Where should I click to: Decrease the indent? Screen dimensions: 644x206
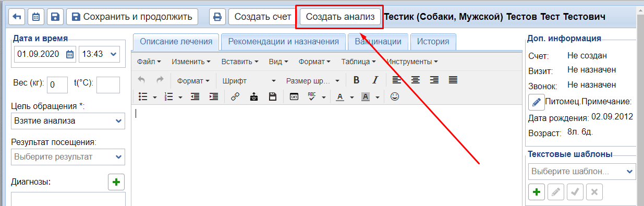coord(195,96)
